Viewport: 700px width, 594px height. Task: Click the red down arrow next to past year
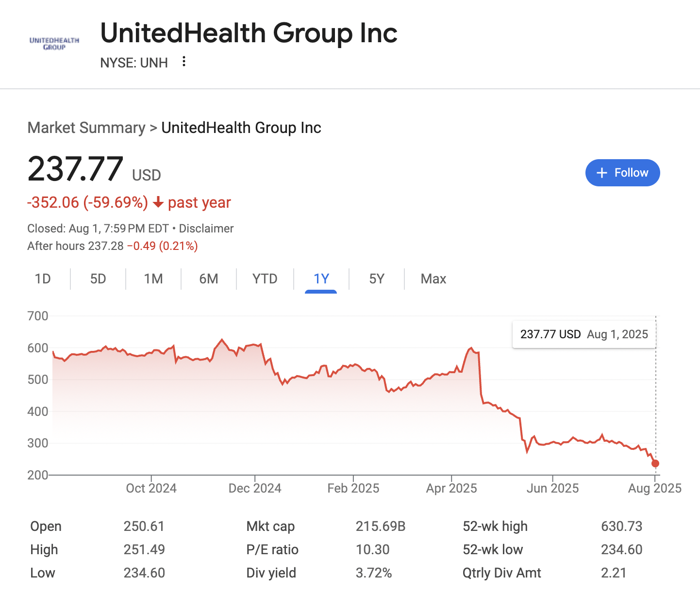coord(158,202)
